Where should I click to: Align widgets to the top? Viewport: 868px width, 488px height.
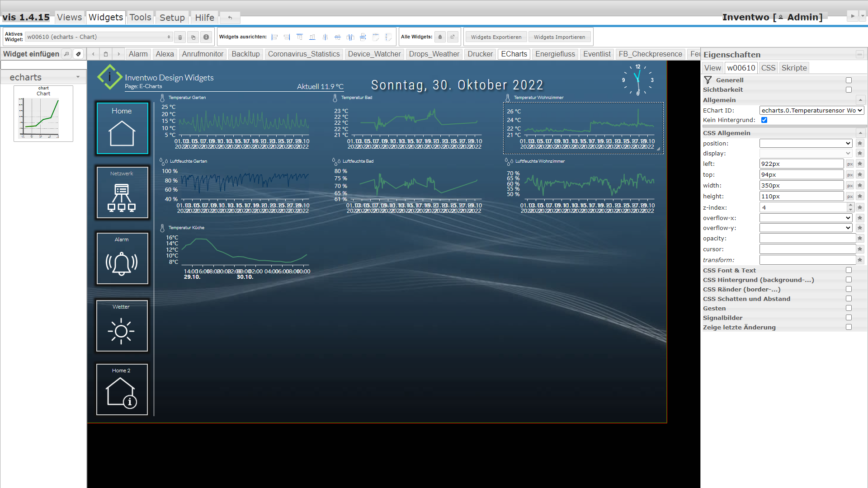300,37
